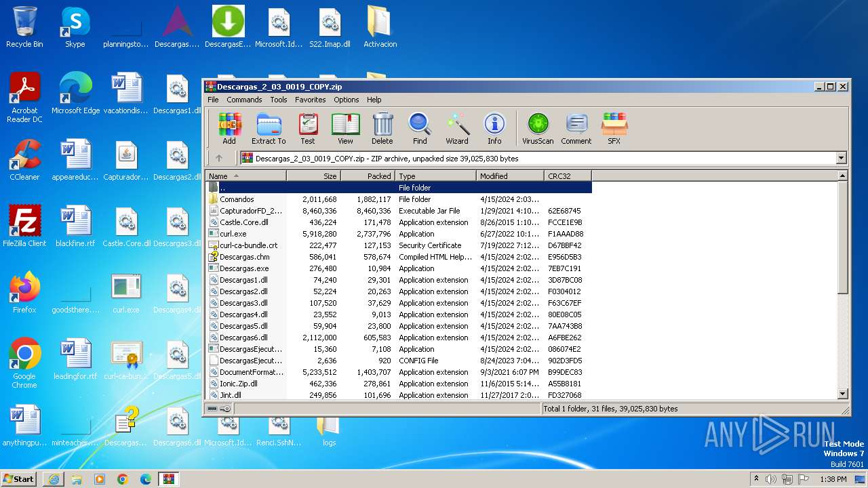The width and height of the screenshot is (868, 488).
Task: Select Descargas.chm help file row
Action: click(x=399, y=257)
